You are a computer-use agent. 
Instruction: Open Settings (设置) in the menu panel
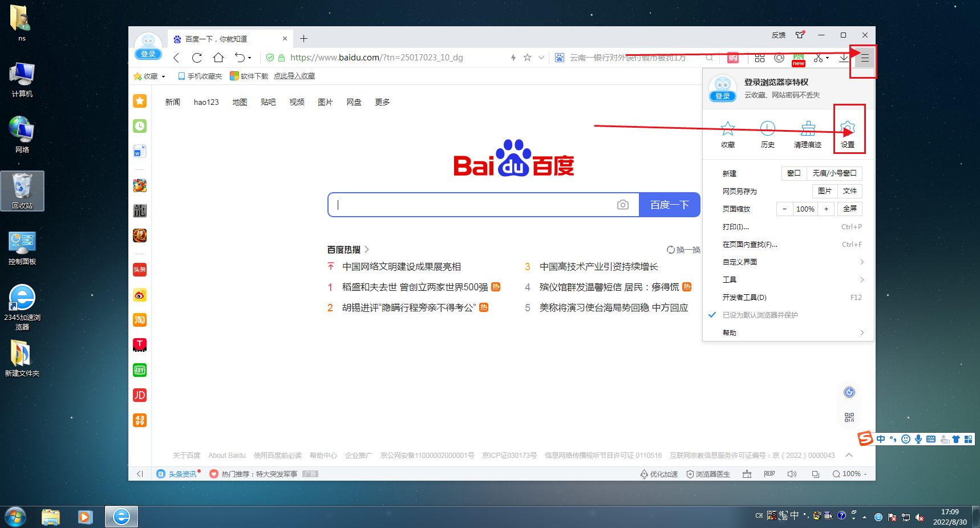point(848,135)
